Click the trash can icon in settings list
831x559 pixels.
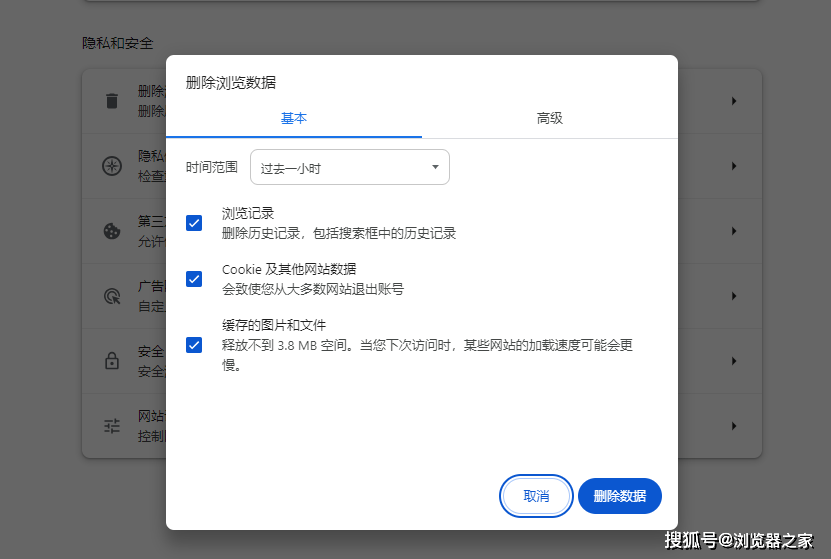coord(112,101)
